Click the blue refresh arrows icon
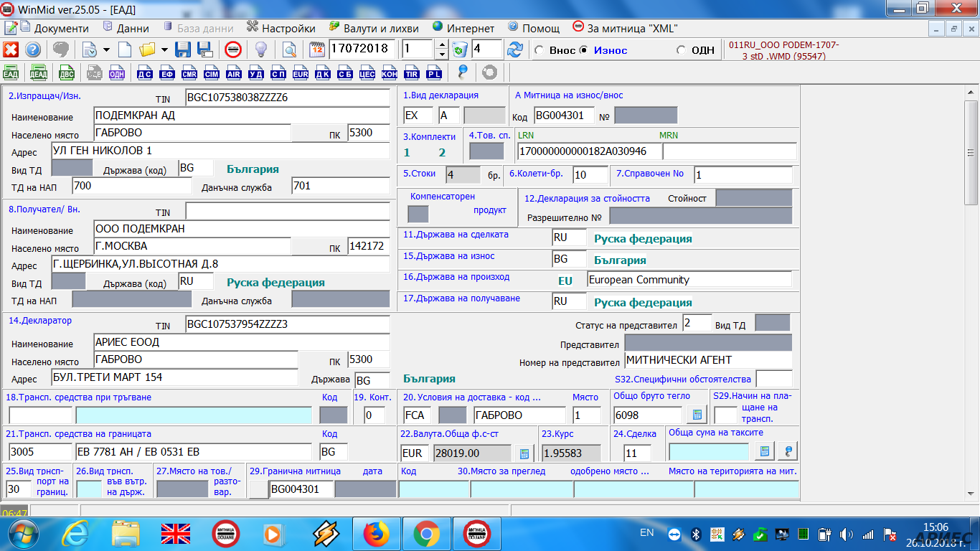 (x=514, y=50)
